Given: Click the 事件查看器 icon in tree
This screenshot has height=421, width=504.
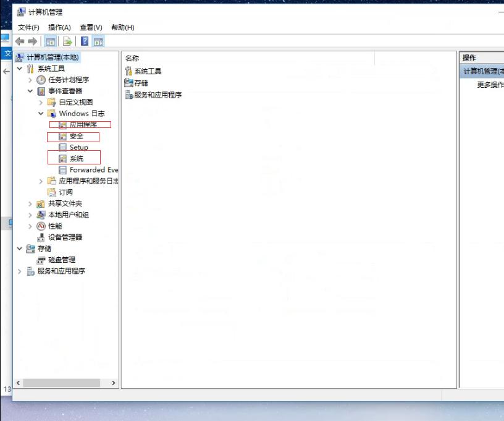Looking at the screenshot, I should 41,91.
